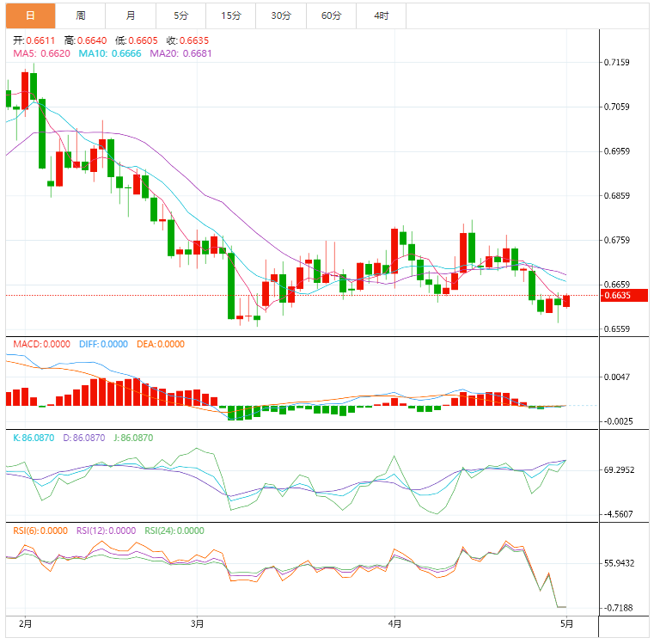Click the 4月 date axis marker
Screen dimensions: 654x644
394,624
